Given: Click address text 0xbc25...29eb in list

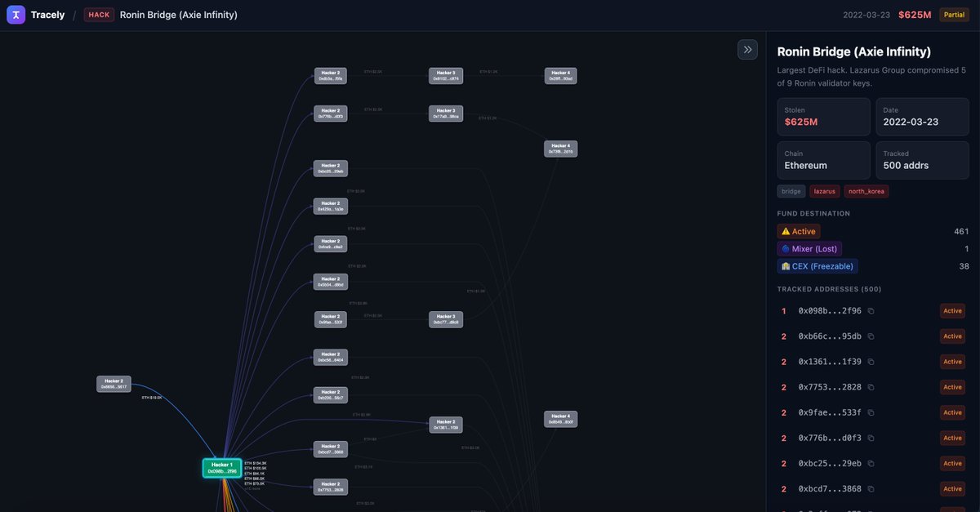Looking at the screenshot, I should click(x=830, y=463).
